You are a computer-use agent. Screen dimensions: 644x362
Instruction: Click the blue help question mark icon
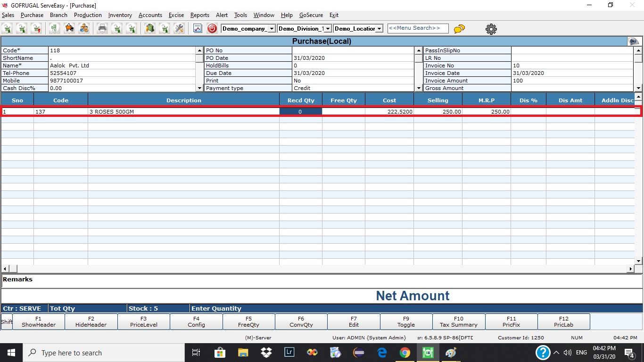click(x=543, y=353)
